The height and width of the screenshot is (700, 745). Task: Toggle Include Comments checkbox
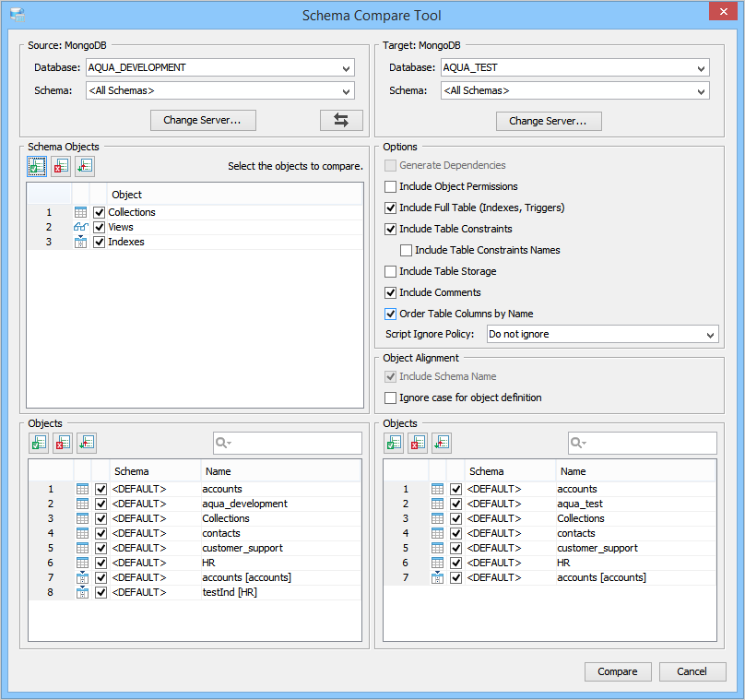[390, 292]
